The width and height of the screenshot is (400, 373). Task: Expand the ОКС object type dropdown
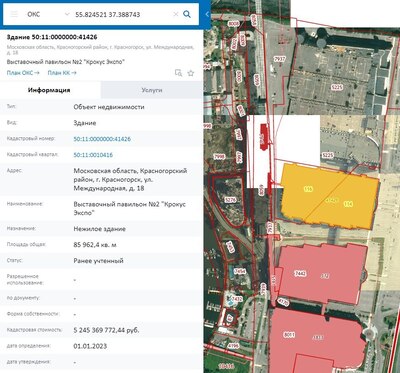click(48, 14)
